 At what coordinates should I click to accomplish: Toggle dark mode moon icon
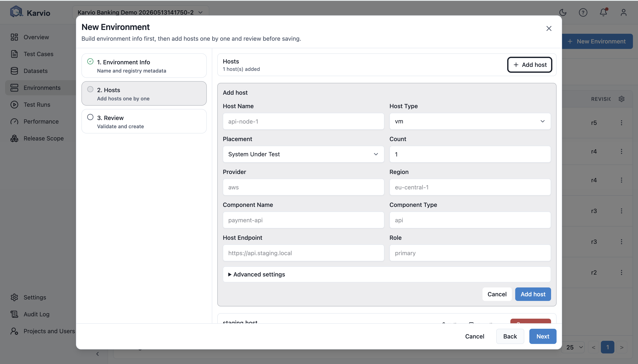click(x=563, y=12)
